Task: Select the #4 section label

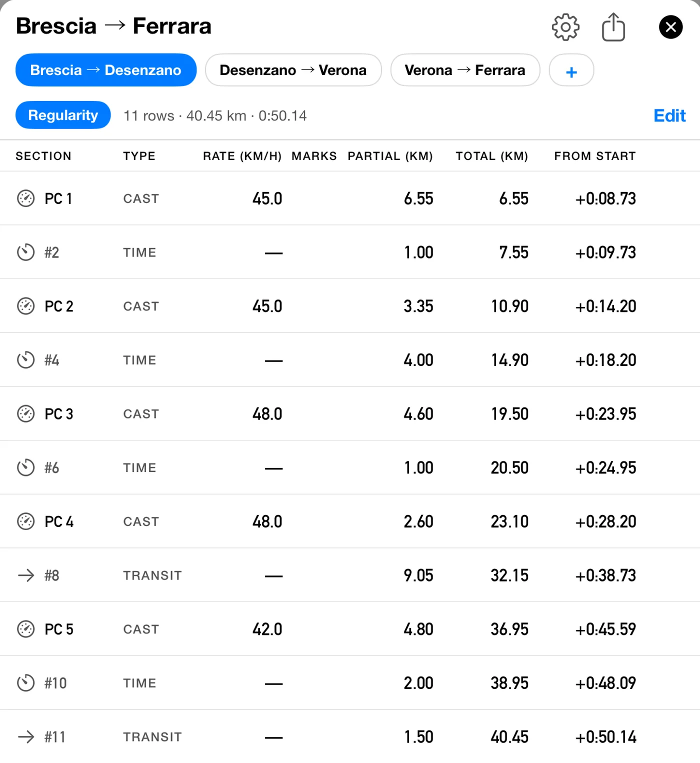Action: point(52,360)
